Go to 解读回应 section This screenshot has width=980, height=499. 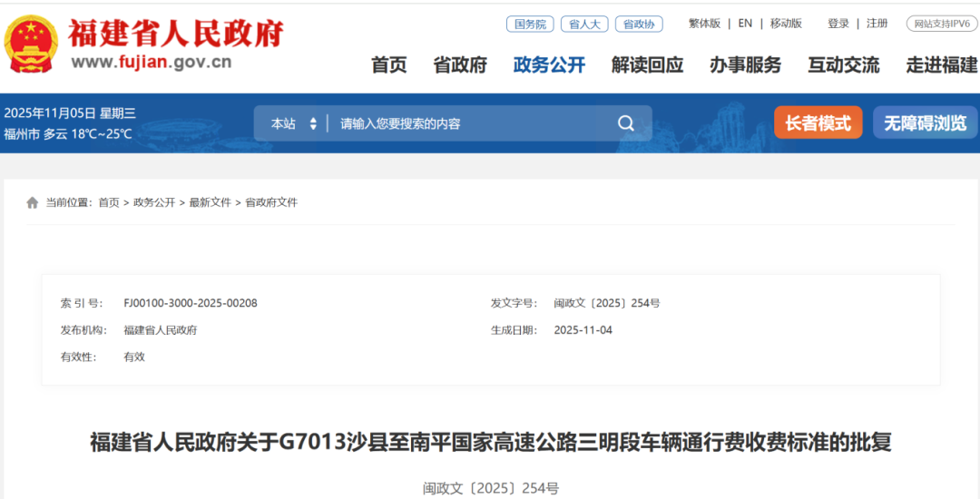click(x=647, y=65)
